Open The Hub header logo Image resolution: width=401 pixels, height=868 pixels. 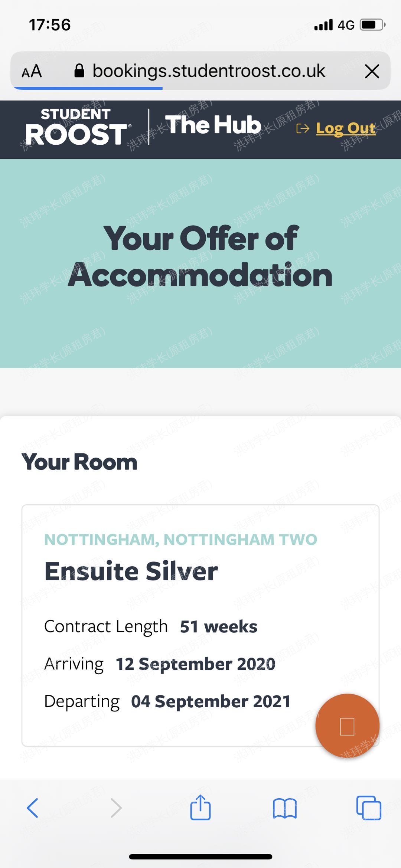[213, 125]
